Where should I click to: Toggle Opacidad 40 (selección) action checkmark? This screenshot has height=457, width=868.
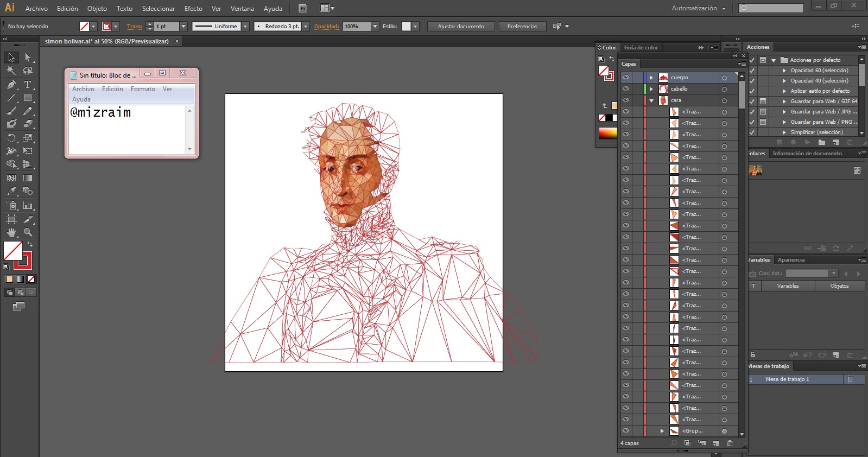coord(752,81)
